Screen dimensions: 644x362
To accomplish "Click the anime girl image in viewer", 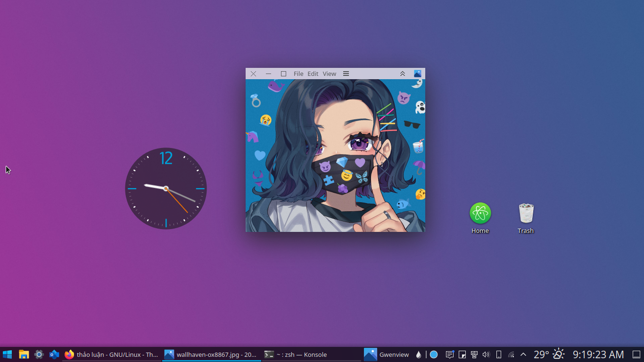I will point(335,156).
